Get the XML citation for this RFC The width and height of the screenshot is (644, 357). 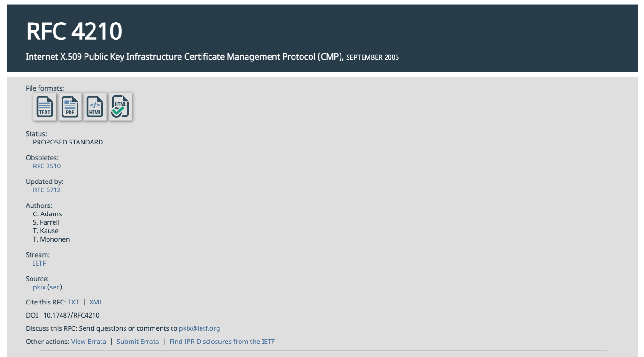[96, 302]
